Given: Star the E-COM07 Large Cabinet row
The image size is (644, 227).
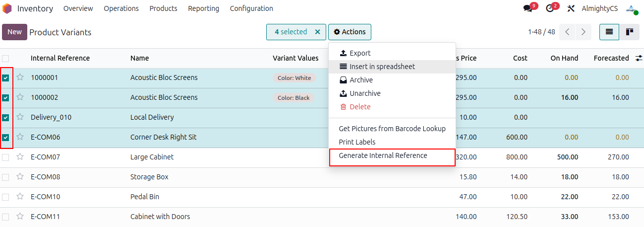Looking at the screenshot, I should coord(20,157).
